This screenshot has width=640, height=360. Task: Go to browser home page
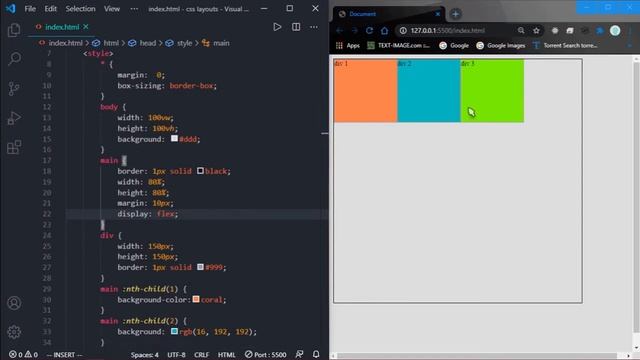(384, 31)
